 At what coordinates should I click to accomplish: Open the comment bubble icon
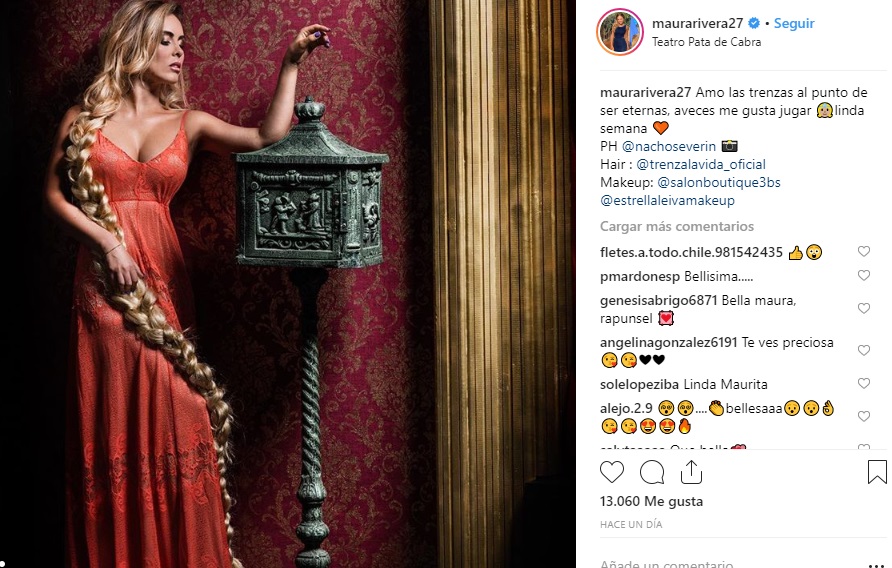652,472
